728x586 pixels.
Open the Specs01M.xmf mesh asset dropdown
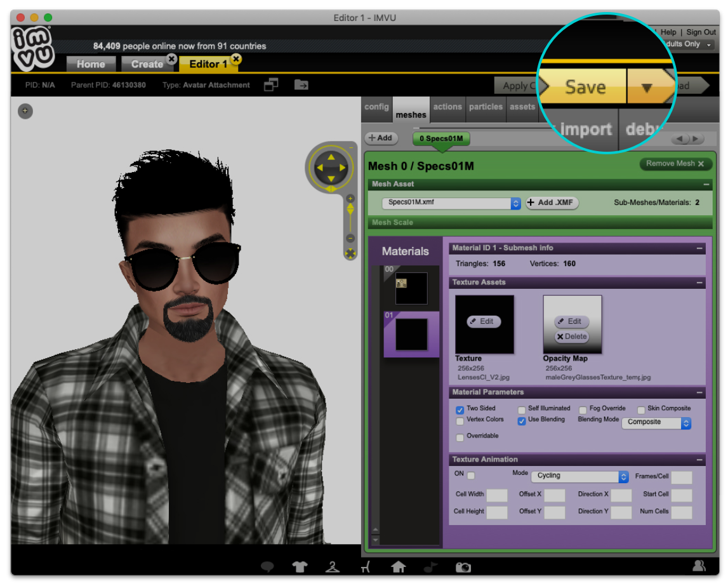[x=451, y=203]
